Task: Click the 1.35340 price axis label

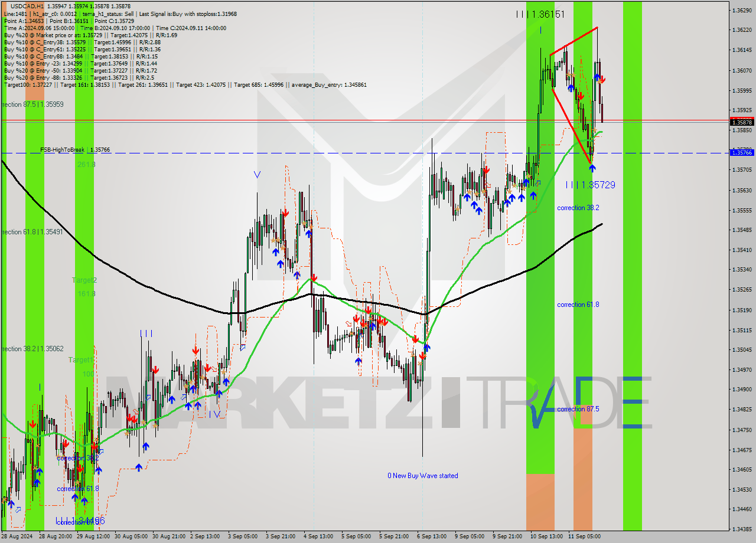Action: (742, 269)
